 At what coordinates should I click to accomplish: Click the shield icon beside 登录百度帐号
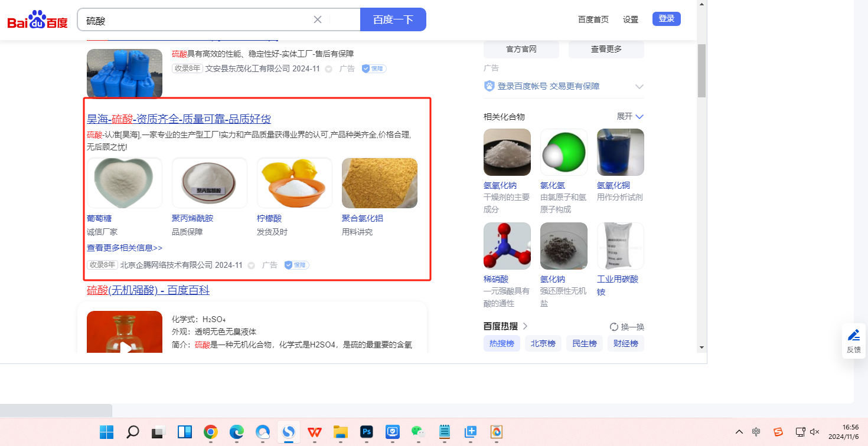pyautogui.click(x=489, y=86)
